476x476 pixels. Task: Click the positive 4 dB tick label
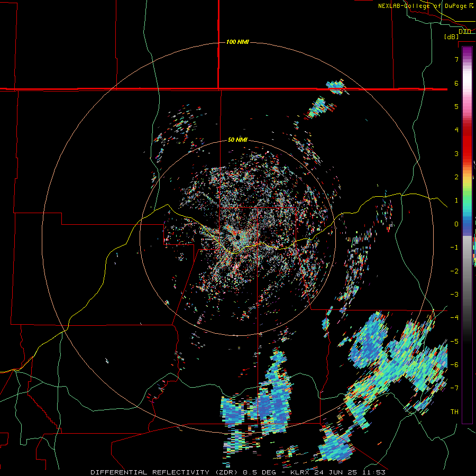point(456,130)
